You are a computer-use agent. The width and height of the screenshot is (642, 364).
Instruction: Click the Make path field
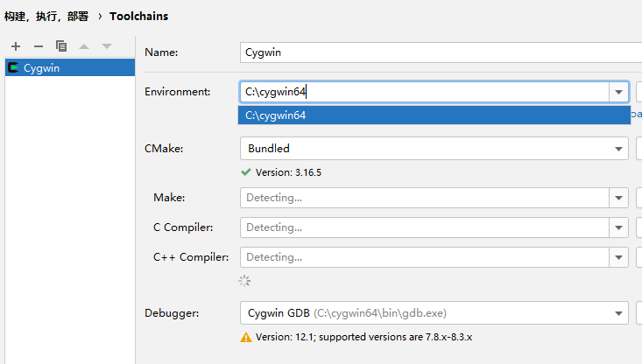425,198
